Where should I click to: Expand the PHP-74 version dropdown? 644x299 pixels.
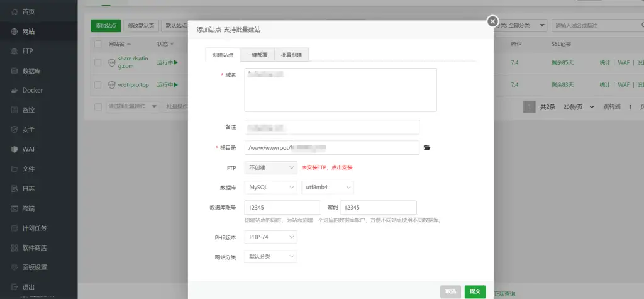(x=270, y=237)
